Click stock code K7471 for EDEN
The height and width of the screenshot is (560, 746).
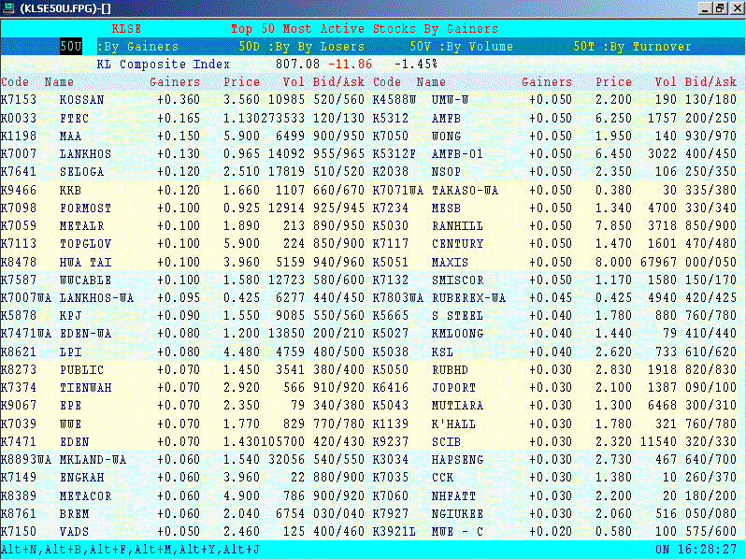(x=19, y=442)
